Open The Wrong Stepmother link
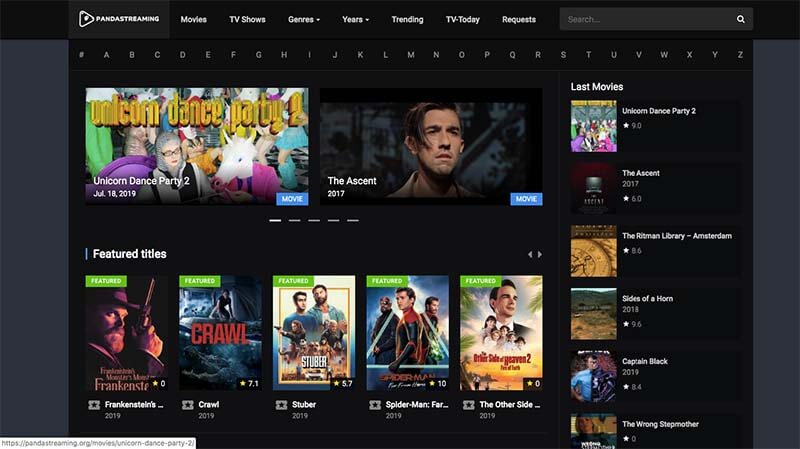Screen dimensions: 800x449 pyautogui.click(x=660, y=424)
